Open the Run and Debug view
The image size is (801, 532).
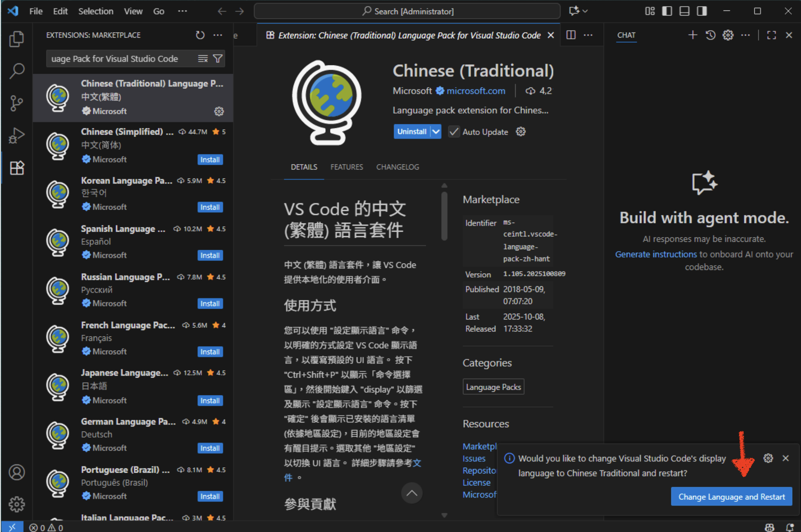pos(16,136)
